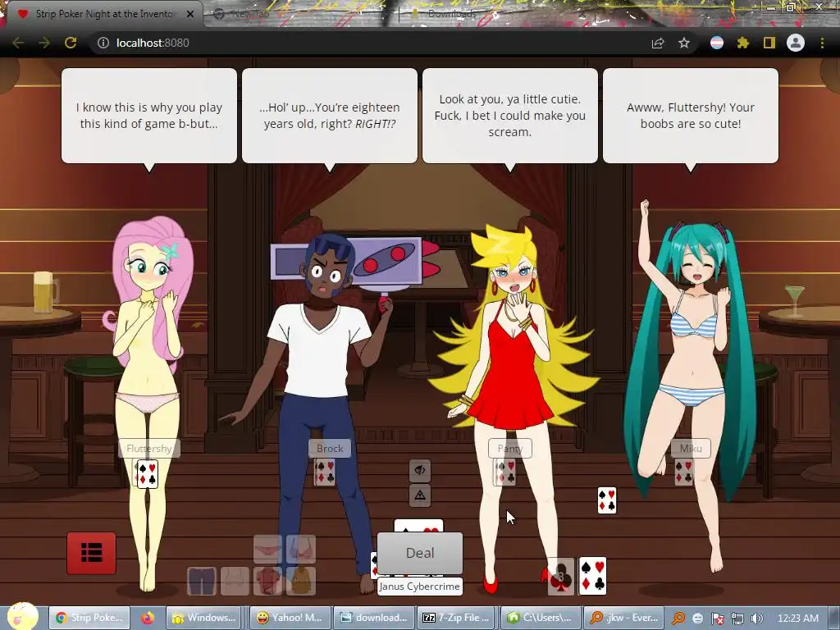Viewport: 840px width, 630px height.
Task: Open the Chrome three-dot menu
Action: [x=822, y=43]
